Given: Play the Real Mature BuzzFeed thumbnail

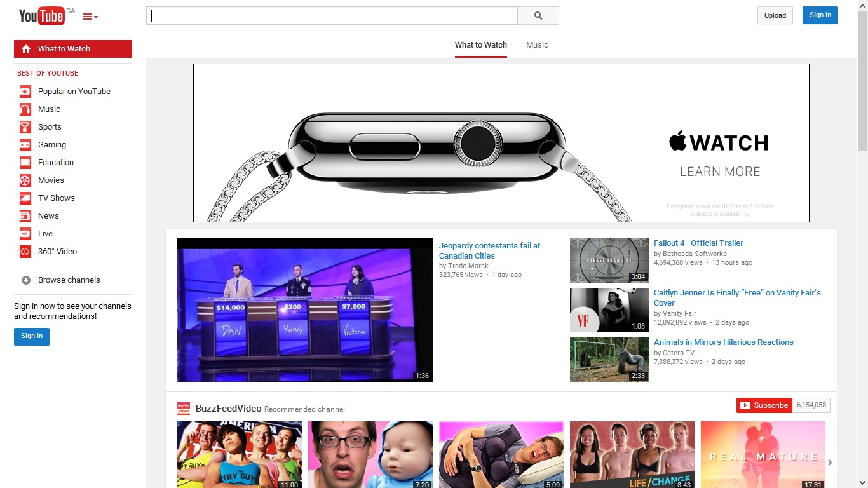Looking at the screenshot, I should [x=763, y=455].
